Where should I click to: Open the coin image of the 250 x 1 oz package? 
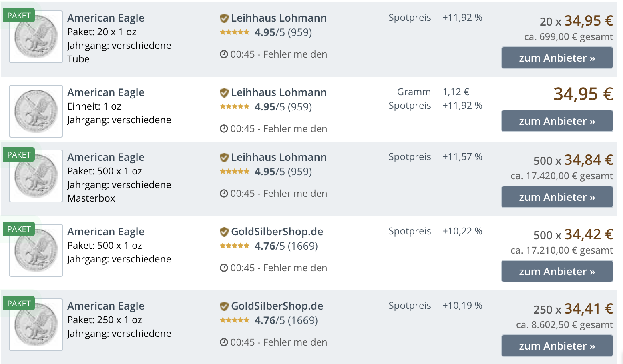(x=36, y=325)
